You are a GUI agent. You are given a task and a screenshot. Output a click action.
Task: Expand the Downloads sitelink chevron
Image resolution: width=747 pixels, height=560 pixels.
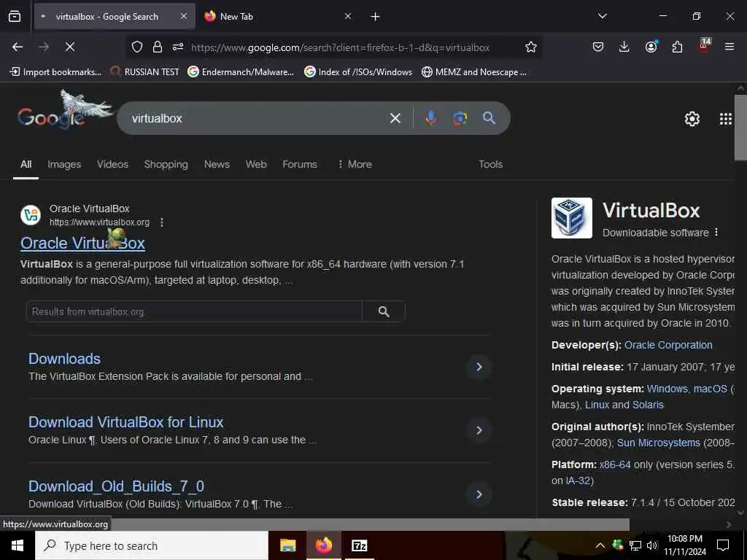[479, 367]
